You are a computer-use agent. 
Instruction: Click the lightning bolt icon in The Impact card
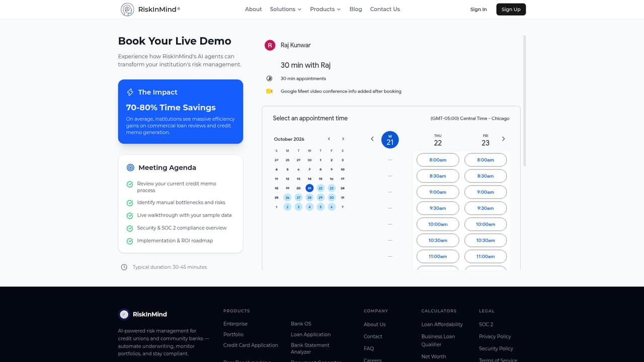click(x=130, y=92)
